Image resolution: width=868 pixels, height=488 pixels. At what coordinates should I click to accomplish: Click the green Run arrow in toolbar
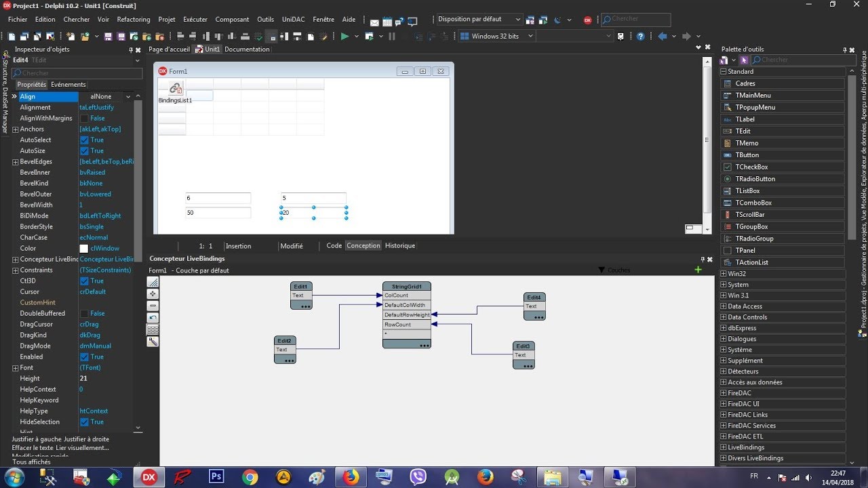pos(344,37)
